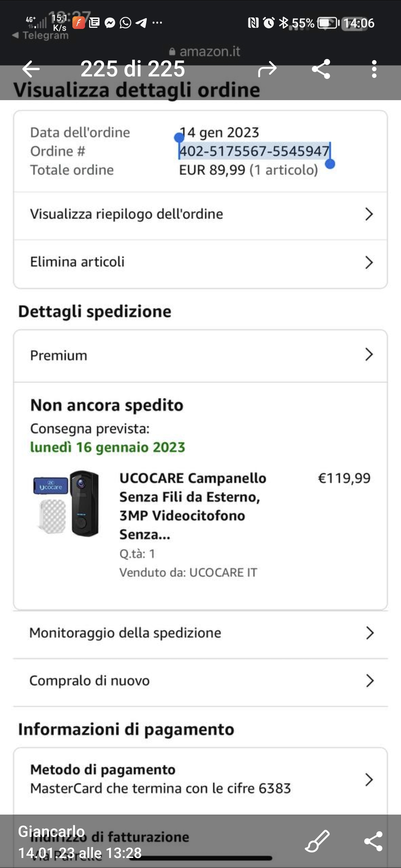Tap the brush edit icon
This screenshot has width=401, height=868.
tap(317, 841)
